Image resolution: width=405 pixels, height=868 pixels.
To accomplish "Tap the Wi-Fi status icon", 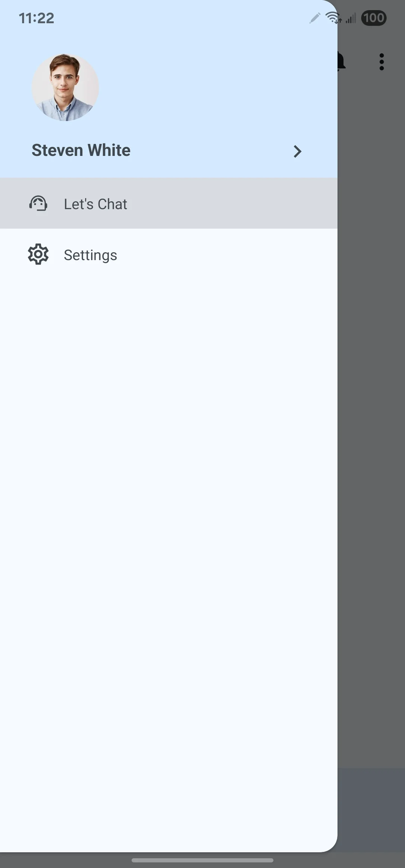I will click(x=333, y=18).
